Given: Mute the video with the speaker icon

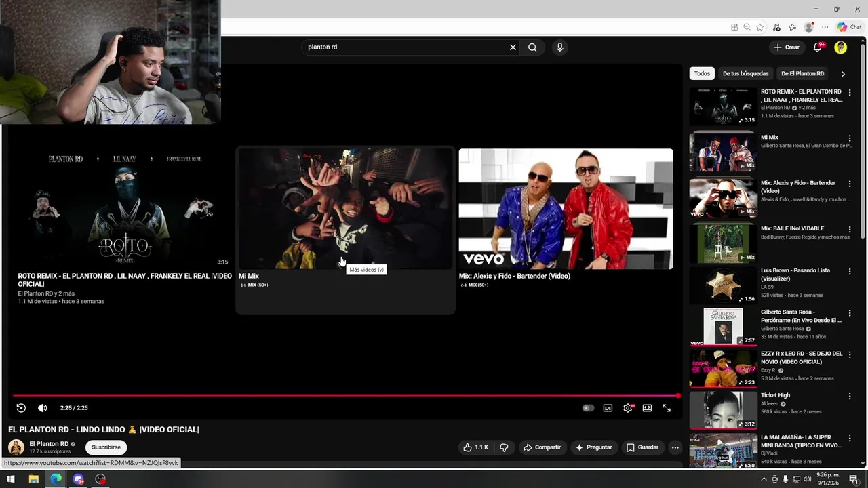Looking at the screenshot, I should 42,408.
